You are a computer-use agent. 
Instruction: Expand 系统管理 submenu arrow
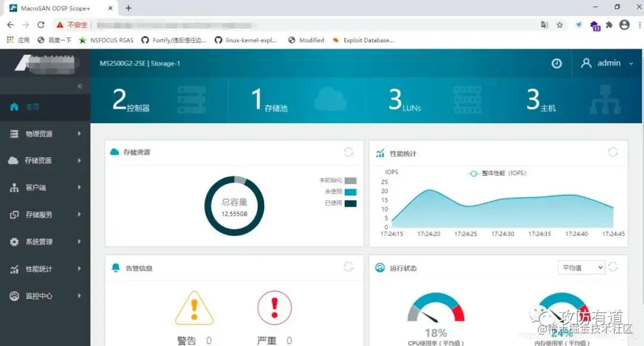coord(79,241)
